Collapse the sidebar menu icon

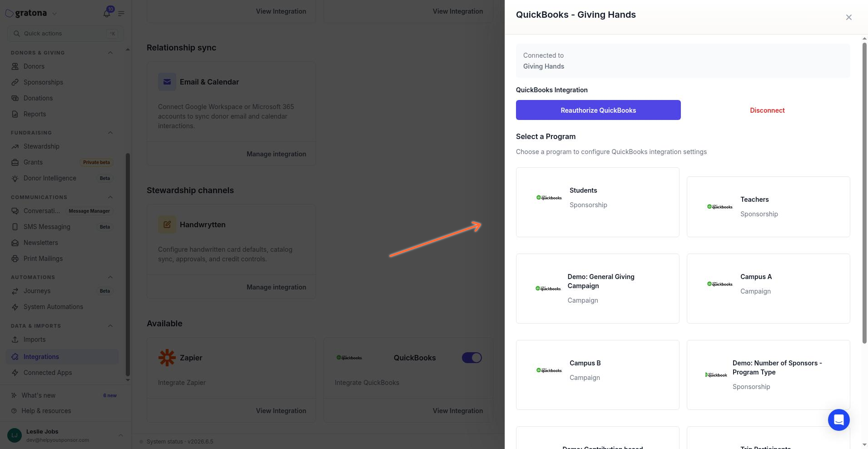point(121,14)
